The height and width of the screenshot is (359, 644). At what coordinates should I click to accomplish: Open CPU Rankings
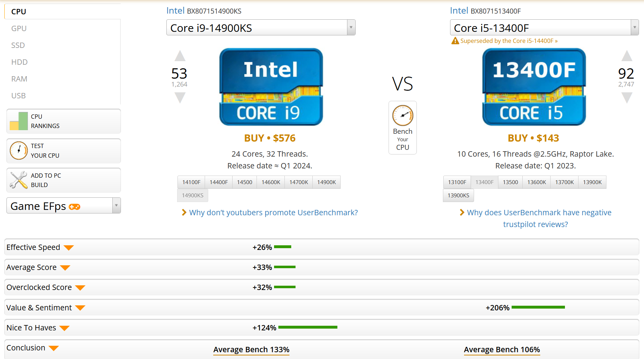tap(64, 121)
